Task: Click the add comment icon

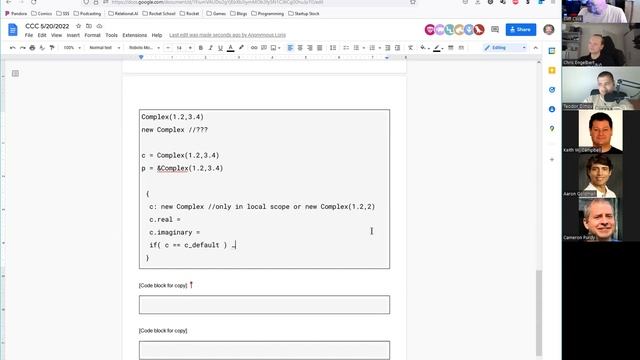Action: coord(264,48)
